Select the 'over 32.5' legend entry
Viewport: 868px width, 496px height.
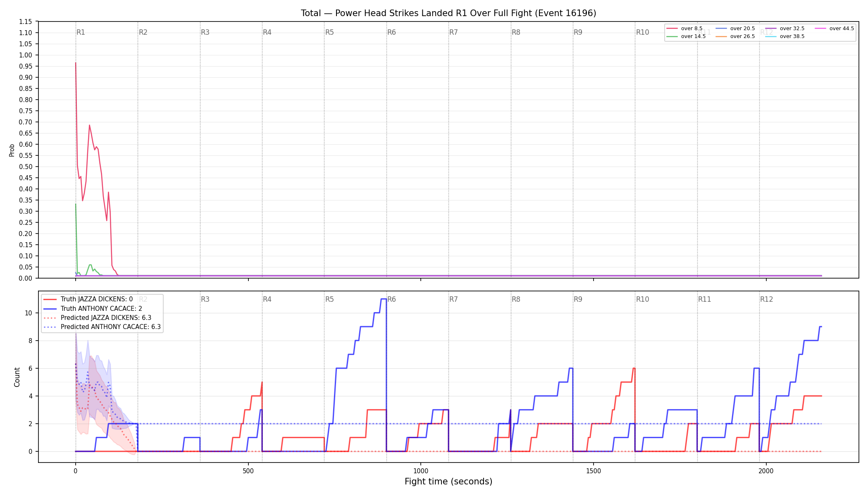tap(785, 29)
